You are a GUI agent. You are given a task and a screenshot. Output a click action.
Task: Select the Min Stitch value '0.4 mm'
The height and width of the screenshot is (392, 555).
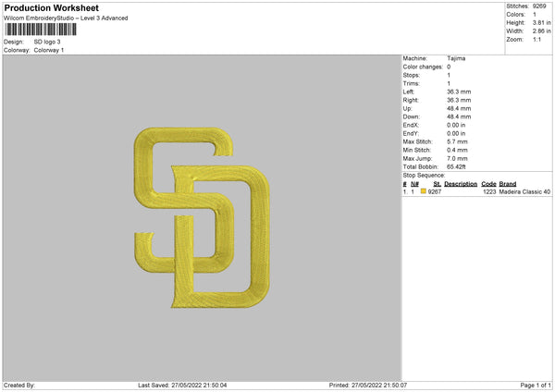coord(457,150)
